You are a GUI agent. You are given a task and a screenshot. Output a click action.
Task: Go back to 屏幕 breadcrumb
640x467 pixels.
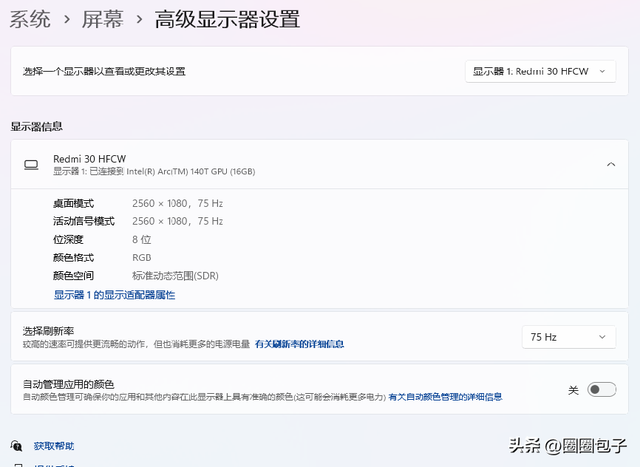point(102,19)
